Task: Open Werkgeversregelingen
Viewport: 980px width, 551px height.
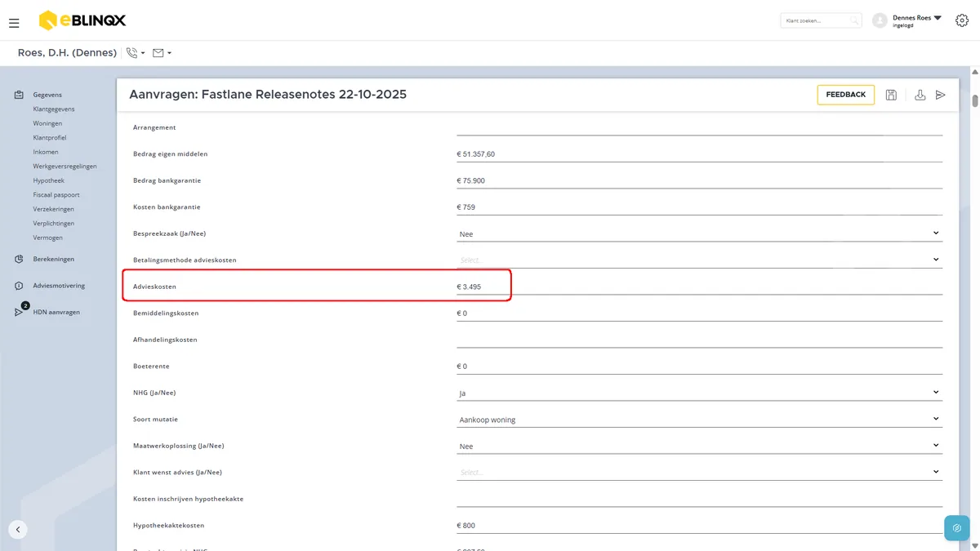Action: 65,167
